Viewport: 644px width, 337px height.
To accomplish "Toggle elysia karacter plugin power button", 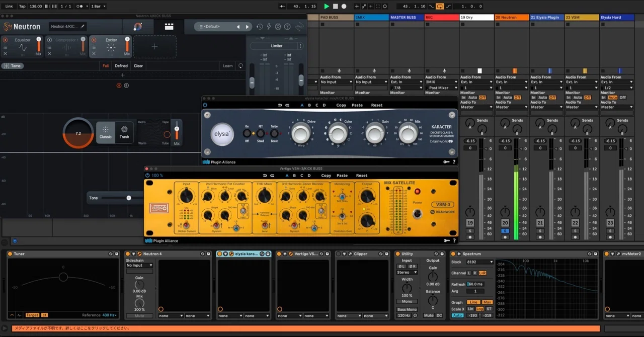I will 205,105.
